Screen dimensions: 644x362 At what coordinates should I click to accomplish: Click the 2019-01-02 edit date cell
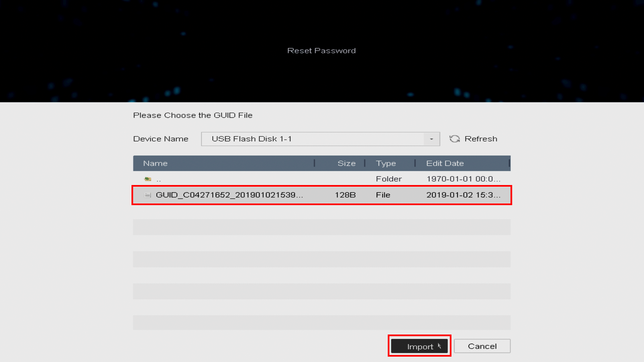463,195
